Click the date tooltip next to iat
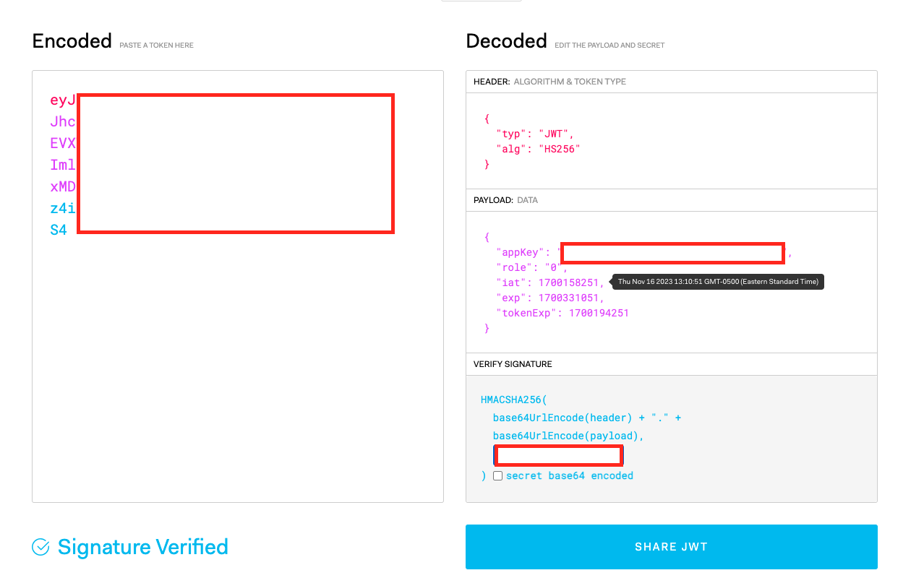 tap(718, 282)
